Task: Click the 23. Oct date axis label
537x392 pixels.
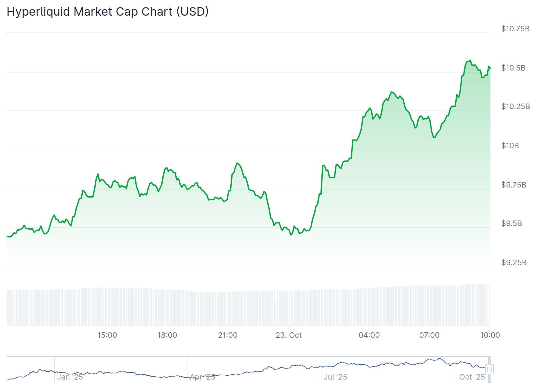Action: tap(289, 335)
